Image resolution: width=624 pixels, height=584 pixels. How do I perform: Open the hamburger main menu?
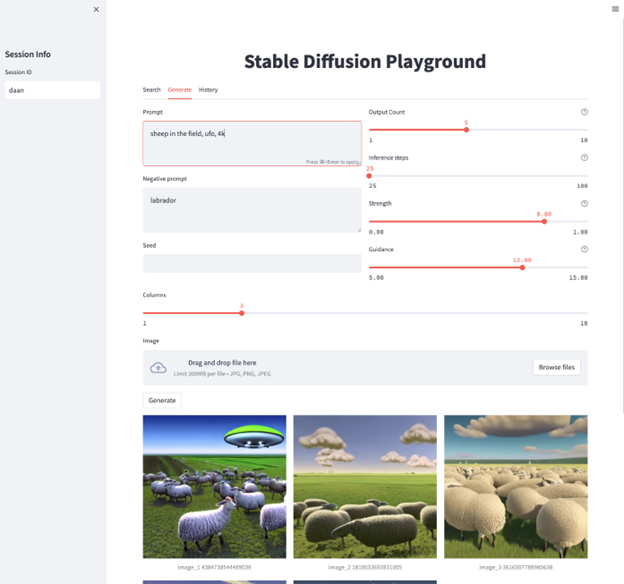pyautogui.click(x=615, y=9)
